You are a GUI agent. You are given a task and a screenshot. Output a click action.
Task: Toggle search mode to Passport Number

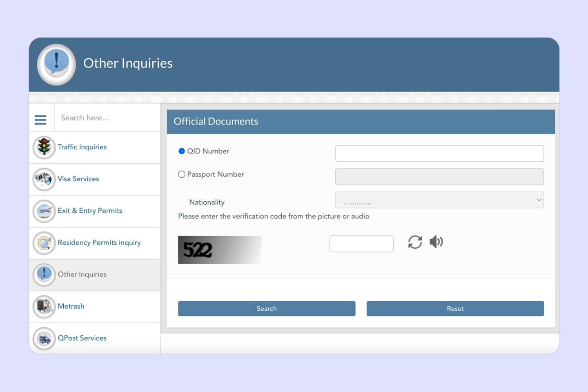pos(182,174)
